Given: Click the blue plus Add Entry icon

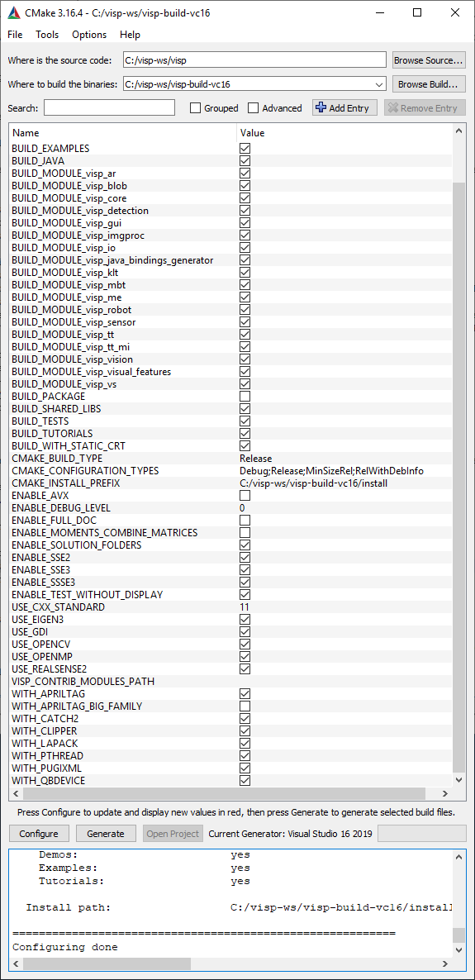Looking at the screenshot, I should coord(321,107).
